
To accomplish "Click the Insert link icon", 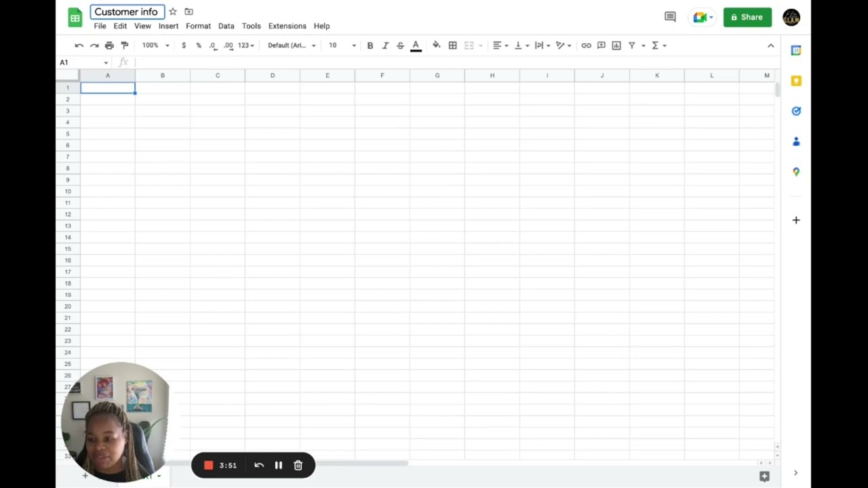I will point(587,45).
